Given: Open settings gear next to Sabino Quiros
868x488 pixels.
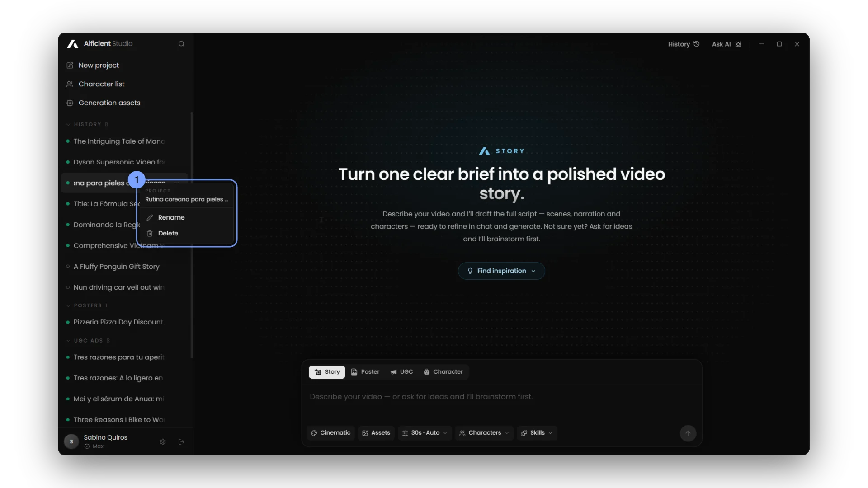Looking at the screenshot, I should [x=163, y=442].
